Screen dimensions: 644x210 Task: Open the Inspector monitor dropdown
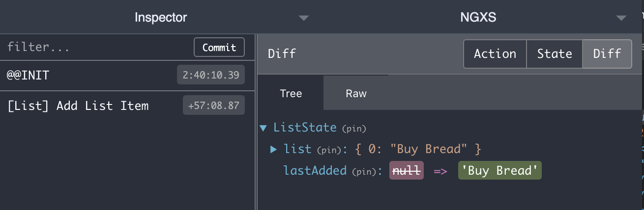pos(161,18)
